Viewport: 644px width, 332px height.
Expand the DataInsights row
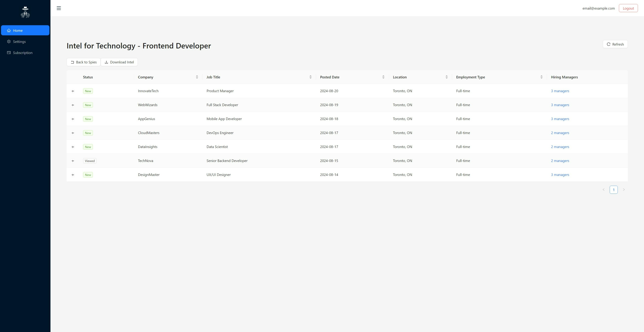(x=73, y=147)
